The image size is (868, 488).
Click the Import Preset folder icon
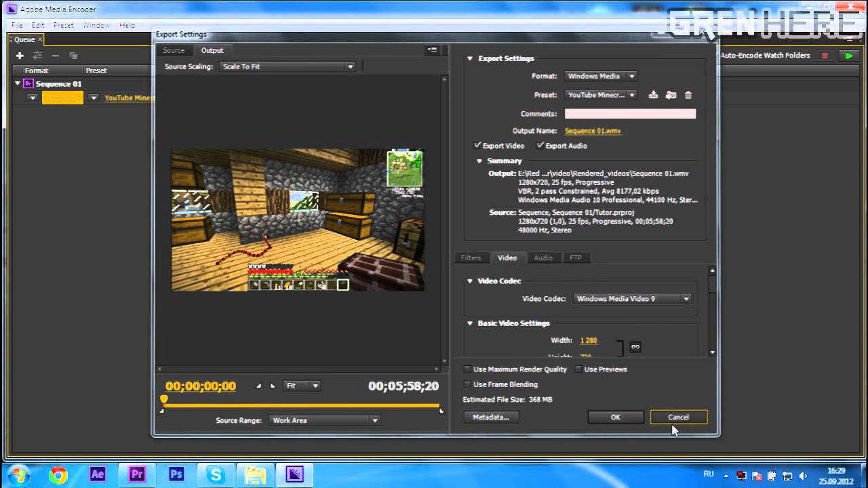pyautogui.click(x=671, y=95)
